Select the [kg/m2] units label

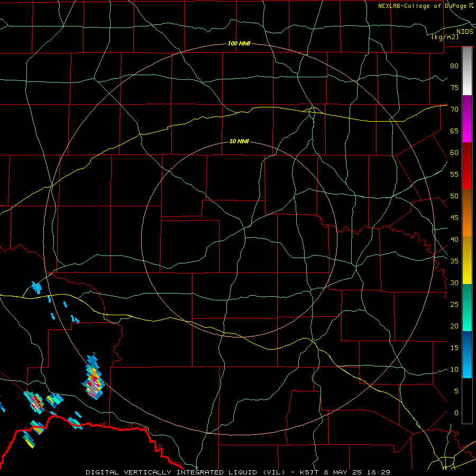click(x=445, y=36)
